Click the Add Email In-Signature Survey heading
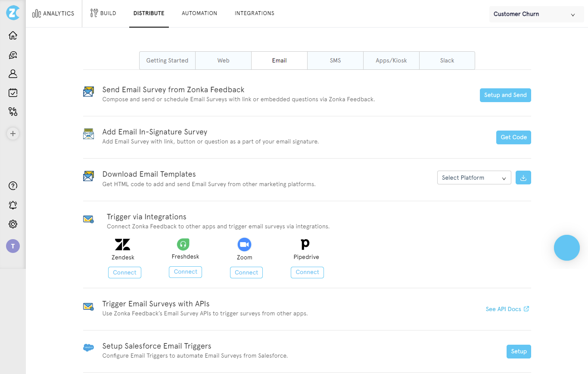Image resolution: width=588 pixels, height=374 pixels. coord(155,132)
